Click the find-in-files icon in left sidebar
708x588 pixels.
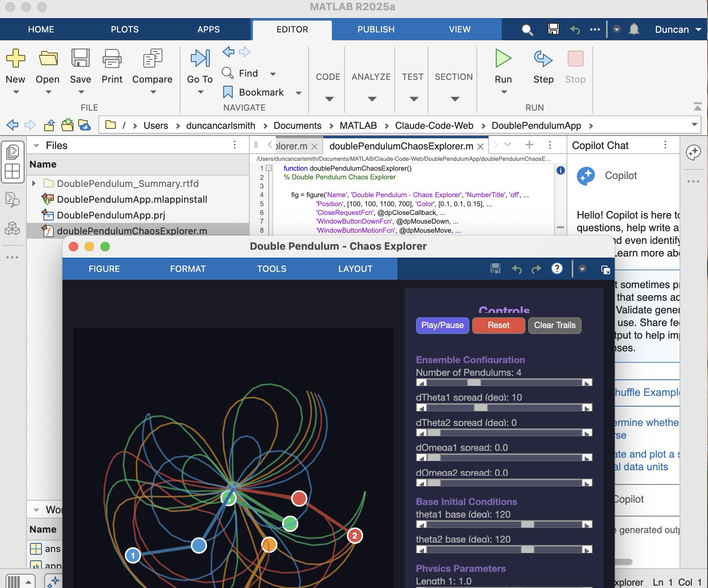[x=12, y=200]
